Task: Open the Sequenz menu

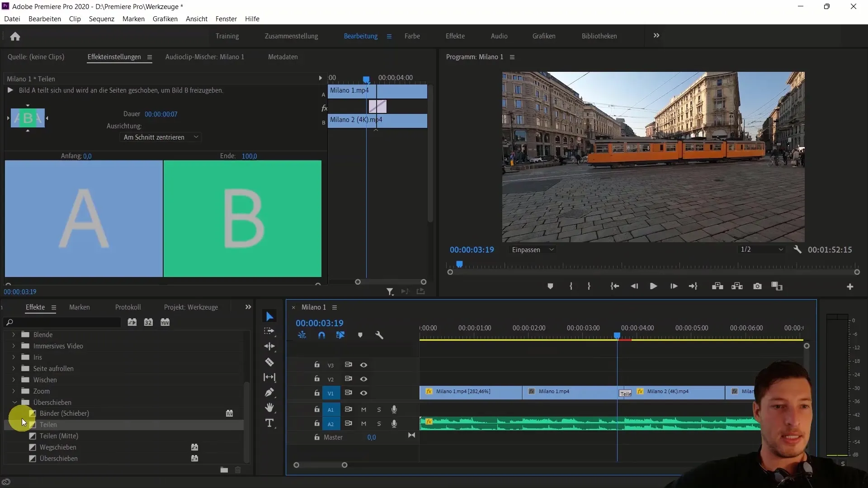Action: point(102,19)
